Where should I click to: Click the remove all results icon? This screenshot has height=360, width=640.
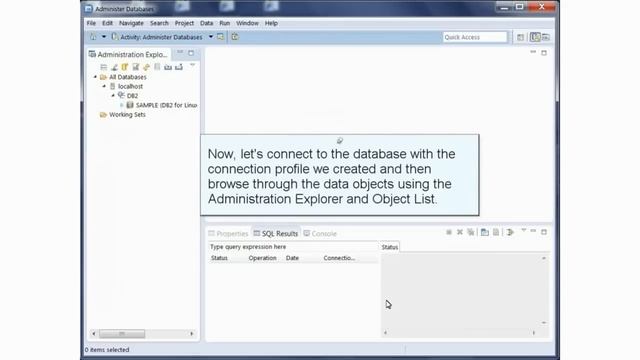pos(471,232)
